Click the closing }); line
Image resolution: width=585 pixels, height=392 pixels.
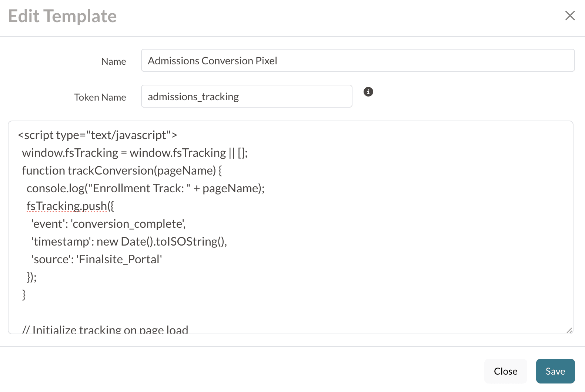(x=31, y=277)
